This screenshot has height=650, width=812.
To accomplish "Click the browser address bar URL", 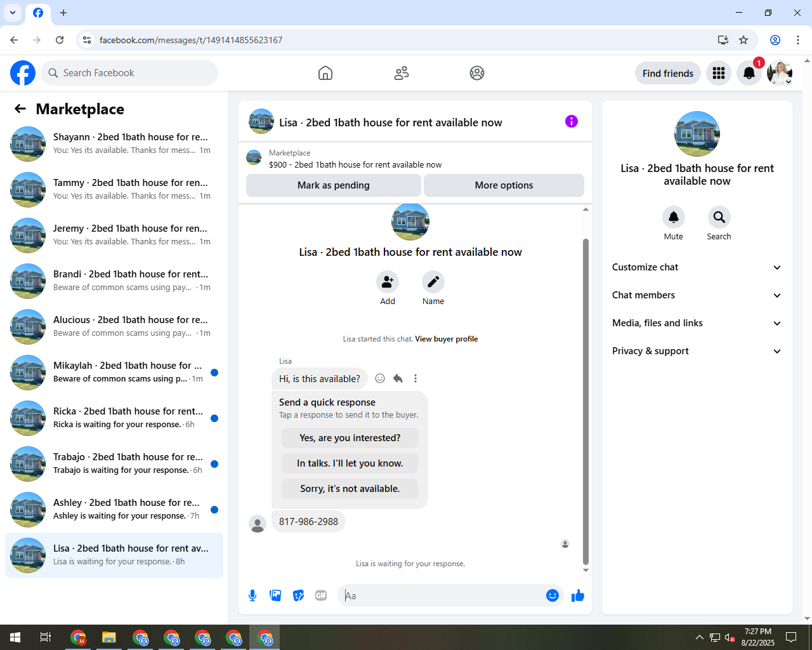I will tap(191, 40).
